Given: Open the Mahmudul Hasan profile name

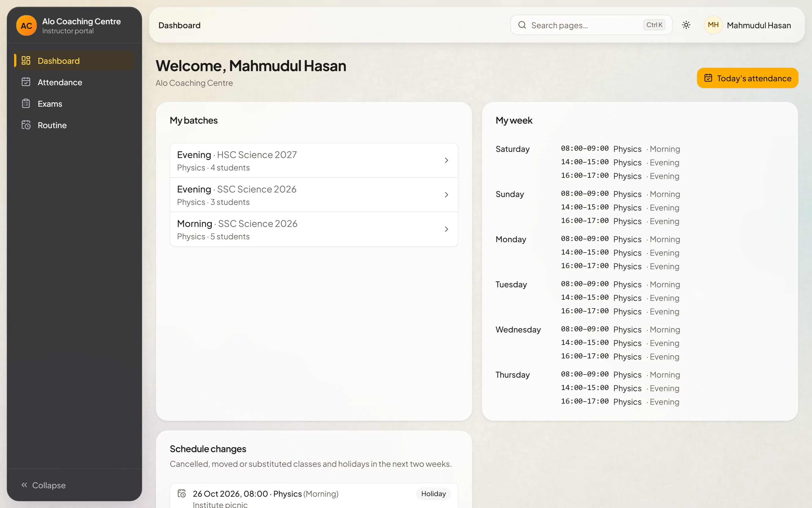Looking at the screenshot, I should pos(759,25).
